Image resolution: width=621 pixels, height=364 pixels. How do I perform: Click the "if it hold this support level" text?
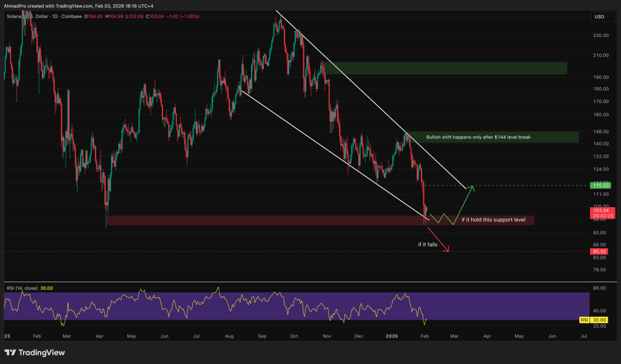pyautogui.click(x=493, y=219)
